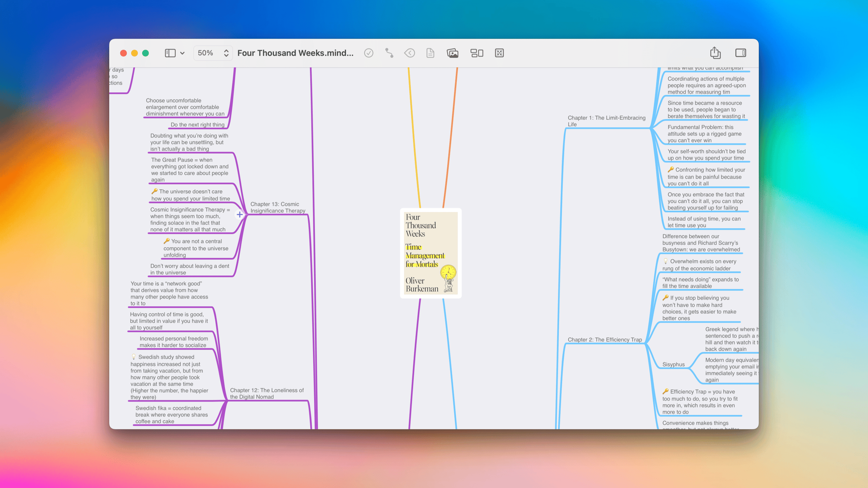
Task: Select Chapter 2: The Efficiency Trap node
Action: click(605, 339)
